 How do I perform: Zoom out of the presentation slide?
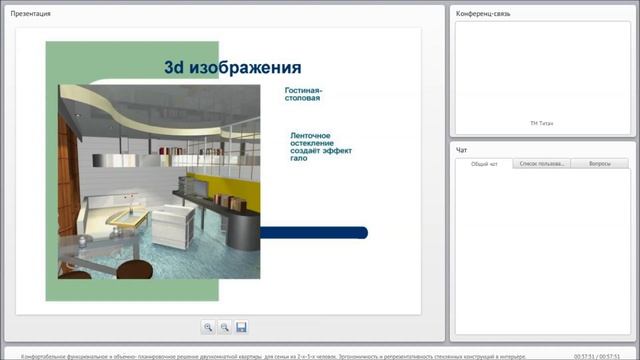tap(224, 327)
